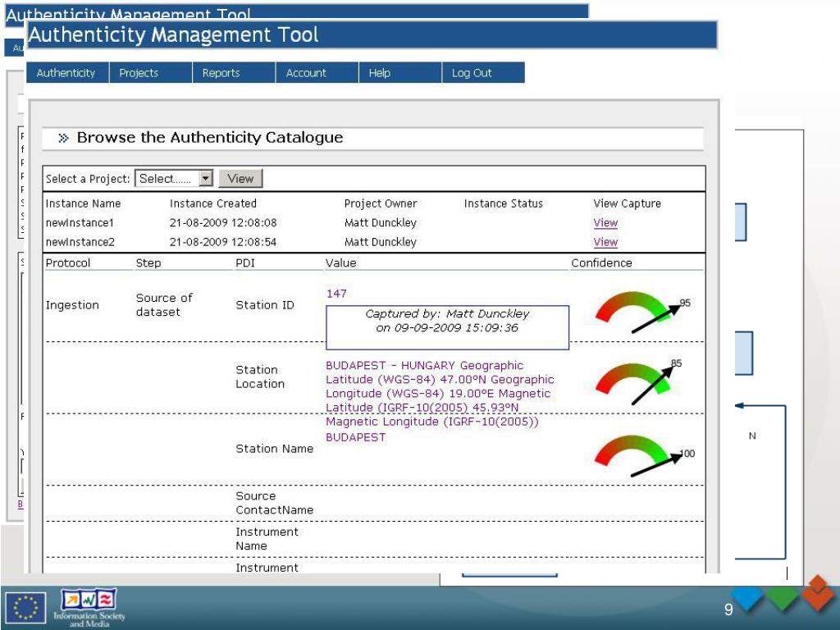Click the double-arrow icon beside Browse the Authenticity Catalogue

point(63,138)
